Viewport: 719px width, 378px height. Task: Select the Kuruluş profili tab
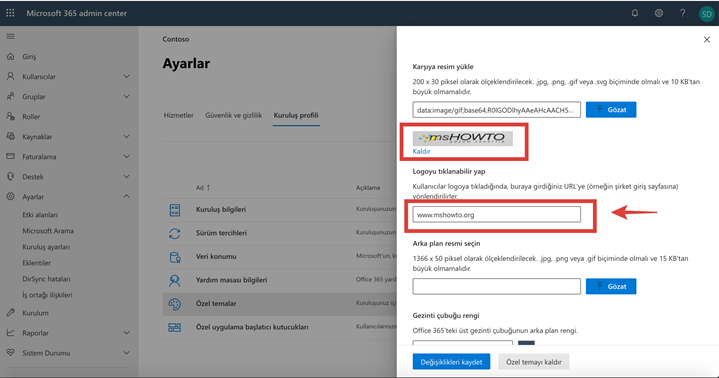pos(296,115)
